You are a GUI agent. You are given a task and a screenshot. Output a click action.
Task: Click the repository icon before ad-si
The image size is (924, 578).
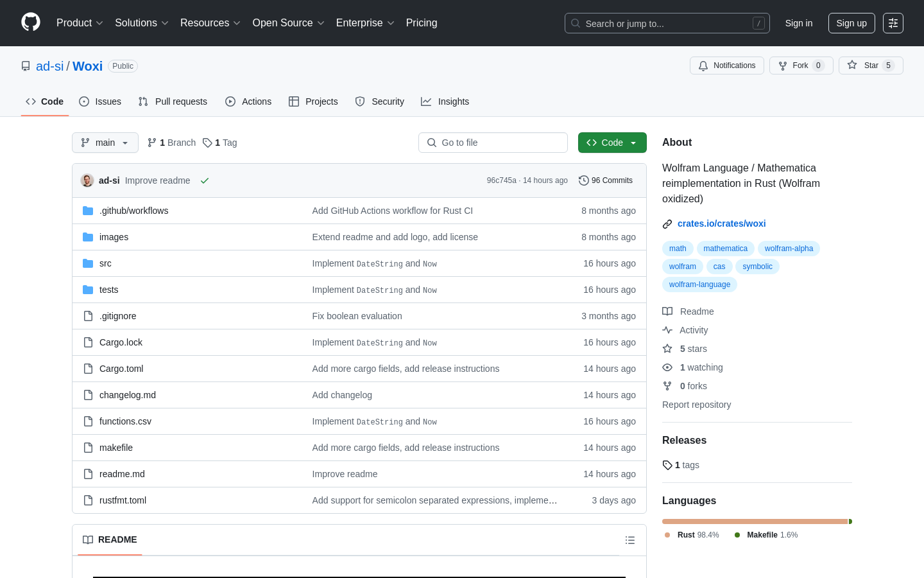(26, 66)
